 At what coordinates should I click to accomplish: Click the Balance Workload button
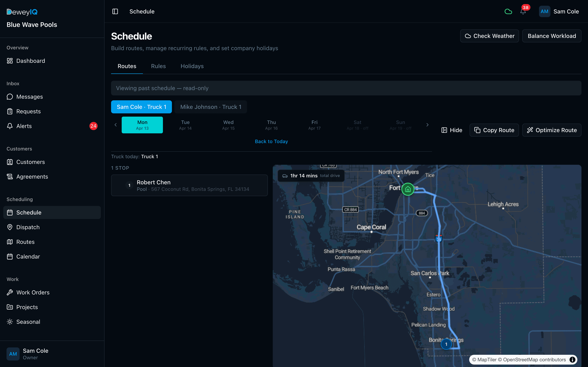[x=552, y=36]
